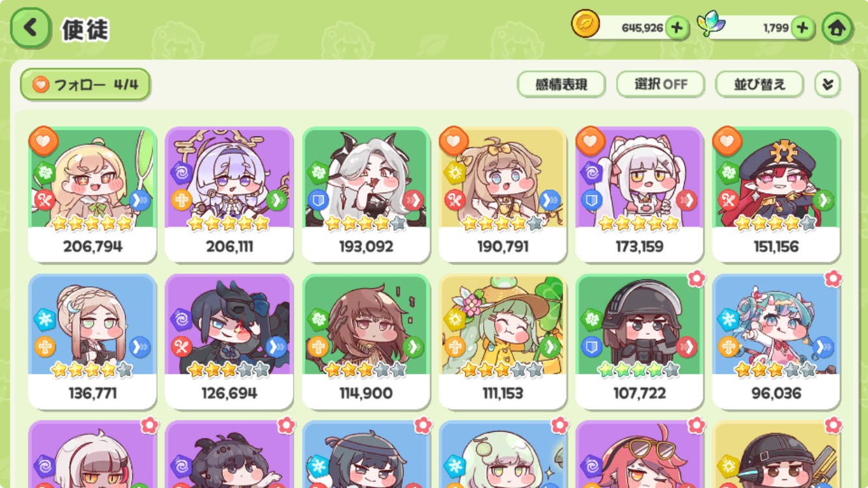This screenshot has height=488, width=868.
Task: Tap the gold coin currency icon
Action: (x=585, y=25)
